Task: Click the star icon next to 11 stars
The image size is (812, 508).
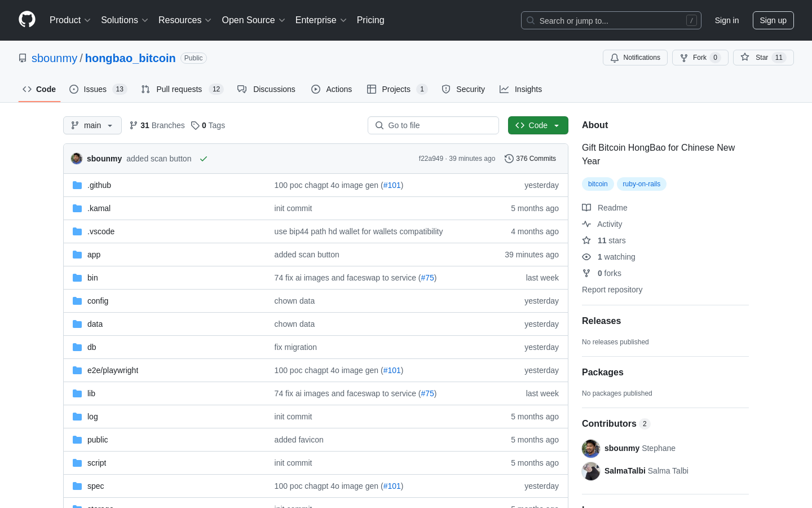Action: (x=586, y=240)
